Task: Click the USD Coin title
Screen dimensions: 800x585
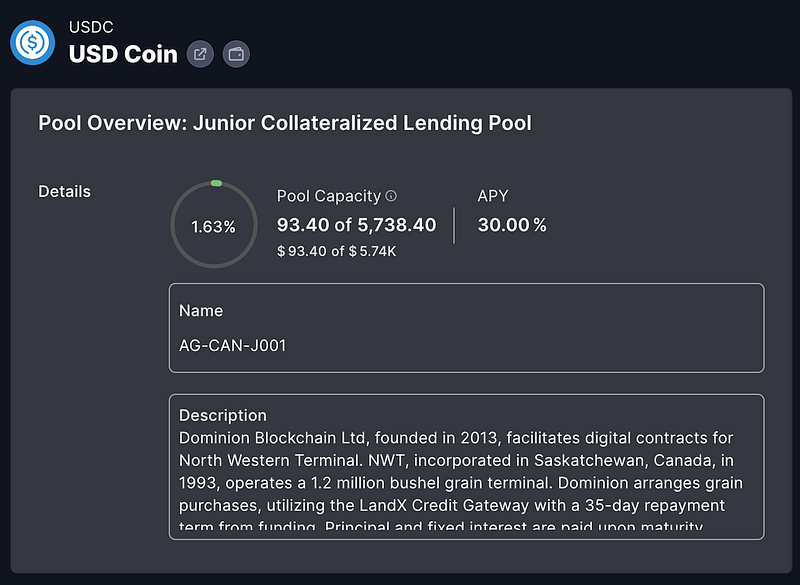Action: tap(123, 54)
